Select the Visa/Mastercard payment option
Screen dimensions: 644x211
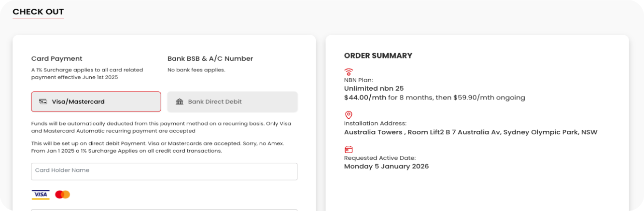pos(96,102)
